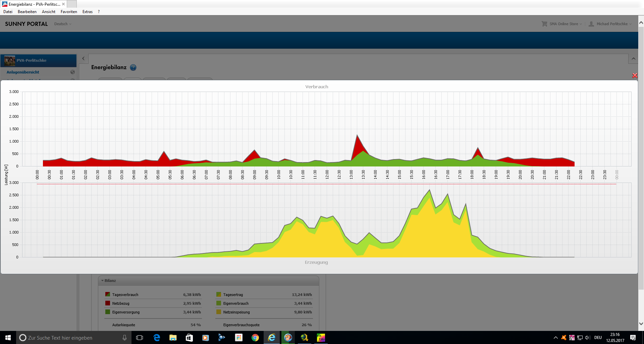Open the Datei menu
The height and width of the screenshot is (344, 644).
point(8,12)
